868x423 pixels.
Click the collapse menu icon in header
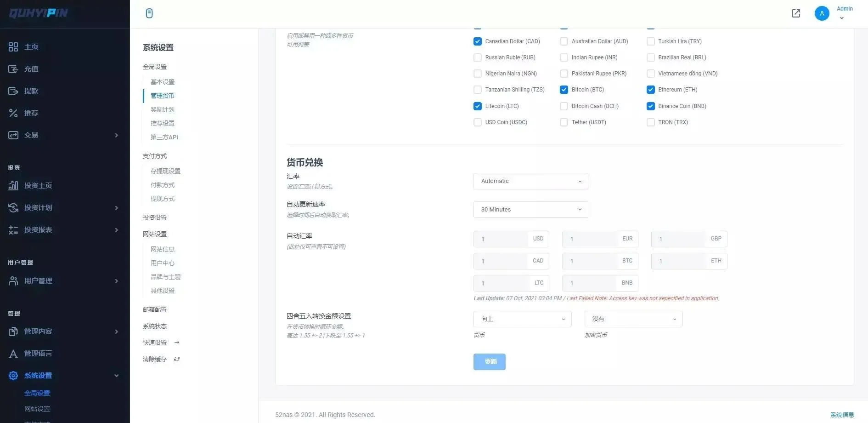(x=149, y=13)
